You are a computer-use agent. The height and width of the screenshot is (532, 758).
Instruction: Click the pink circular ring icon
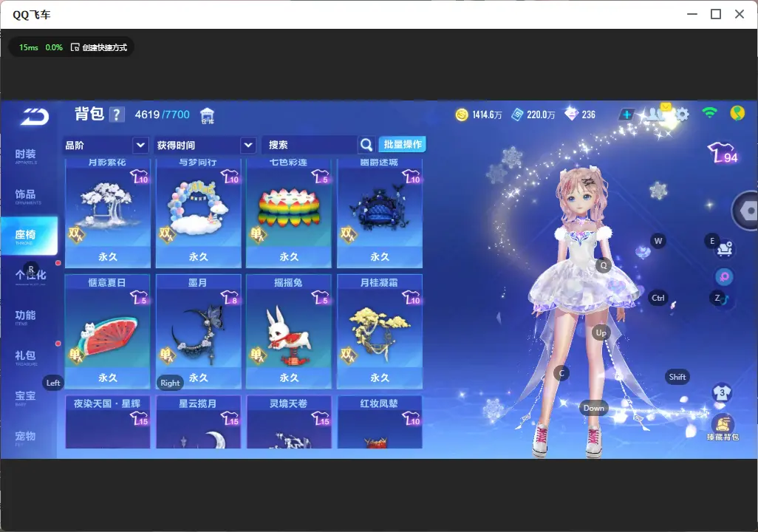pyautogui.click(x=724, y=277)
